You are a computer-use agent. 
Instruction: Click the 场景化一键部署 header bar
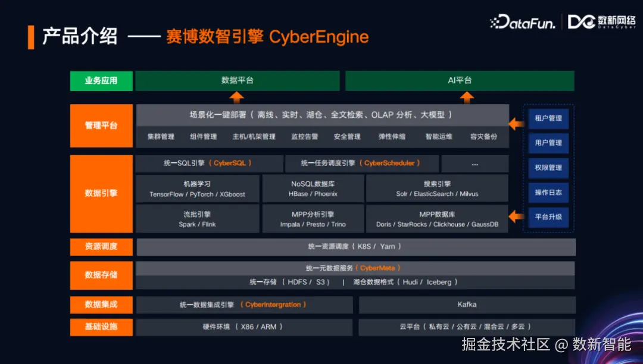click(322, 115)
